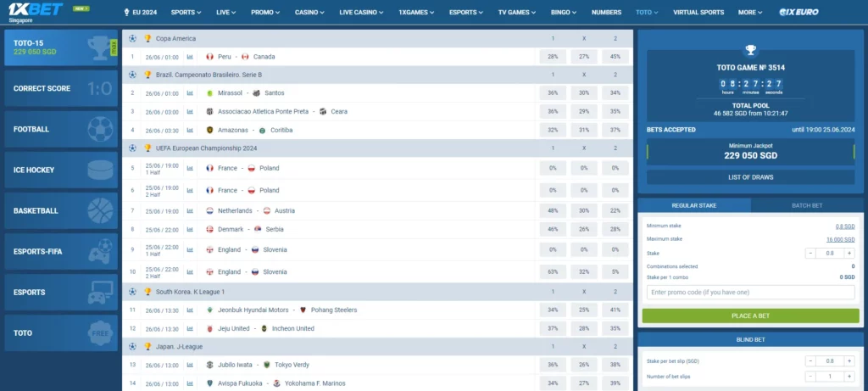The height and width of the screenshot is (391, 868).
Task: Open CORRECT SCORE toto tile
Action: click(x=61, y=88)
